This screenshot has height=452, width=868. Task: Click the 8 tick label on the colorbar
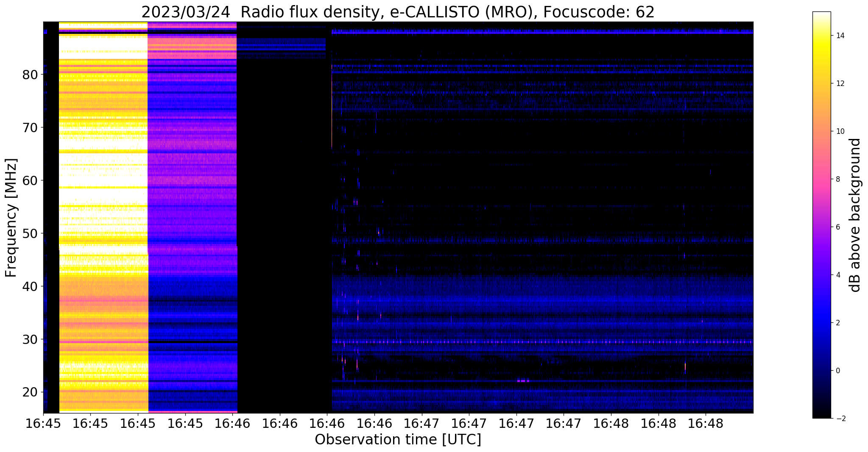pyautogui.click(x=837, y=179)
